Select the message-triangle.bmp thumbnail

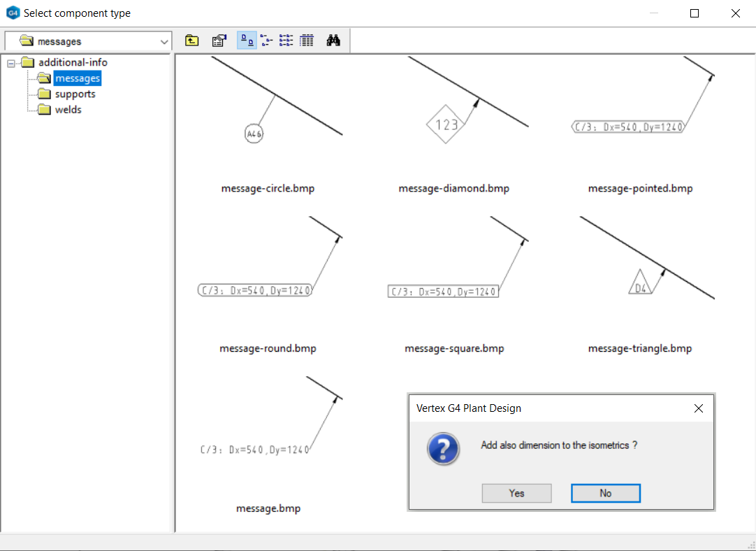pyautogui.click(x=640, y=273)
